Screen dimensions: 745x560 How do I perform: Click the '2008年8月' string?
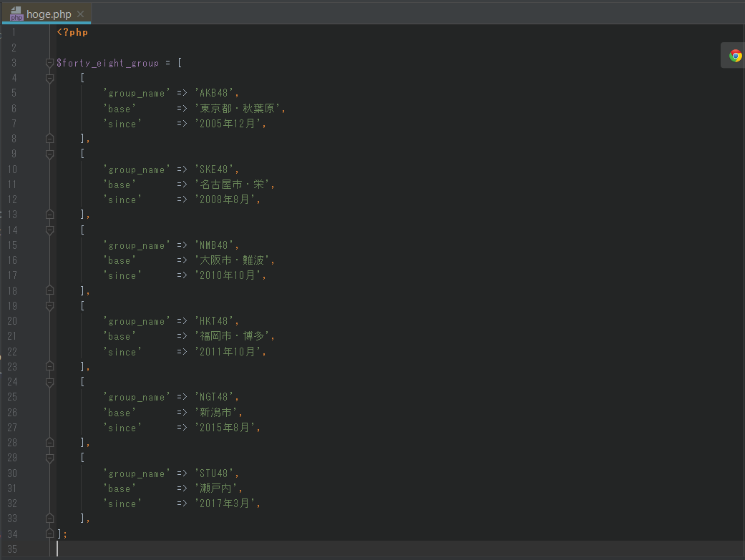pyautogui.click(x=225, y=200)
